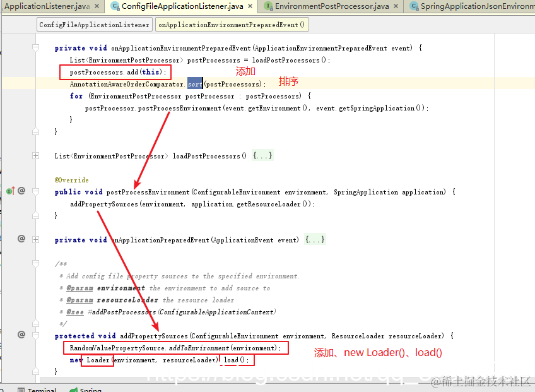Screen dimensions: 535x392
Task: Open the Spring tool window
Action: click(85, 389)
